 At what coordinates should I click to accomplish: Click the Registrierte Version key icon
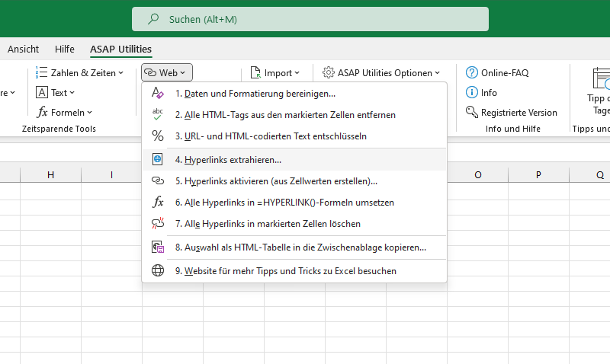coord(471,112)
